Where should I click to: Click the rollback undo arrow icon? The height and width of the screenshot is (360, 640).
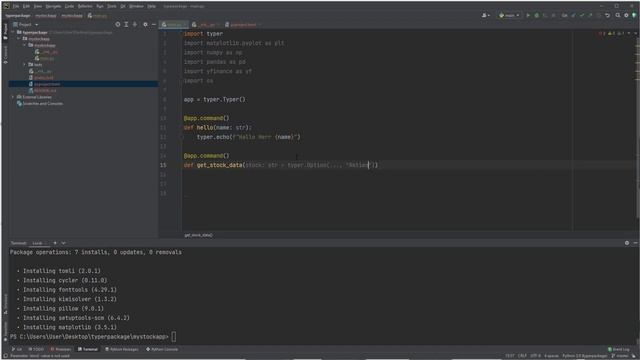(x=607, y=15)
